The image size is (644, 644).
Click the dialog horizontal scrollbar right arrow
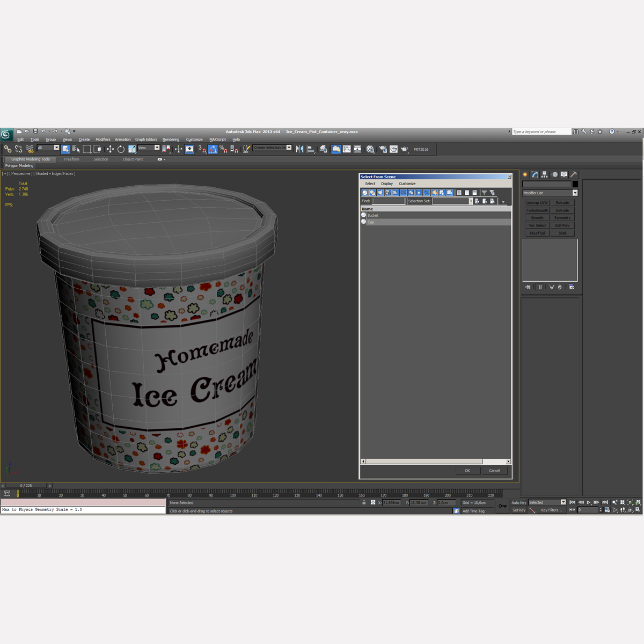coord(508,462)
